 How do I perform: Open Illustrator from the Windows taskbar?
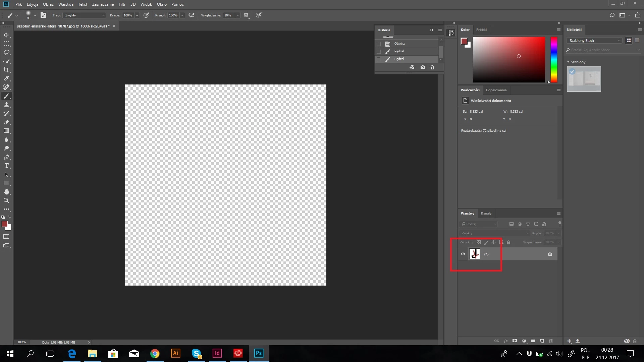click(175, 353)
